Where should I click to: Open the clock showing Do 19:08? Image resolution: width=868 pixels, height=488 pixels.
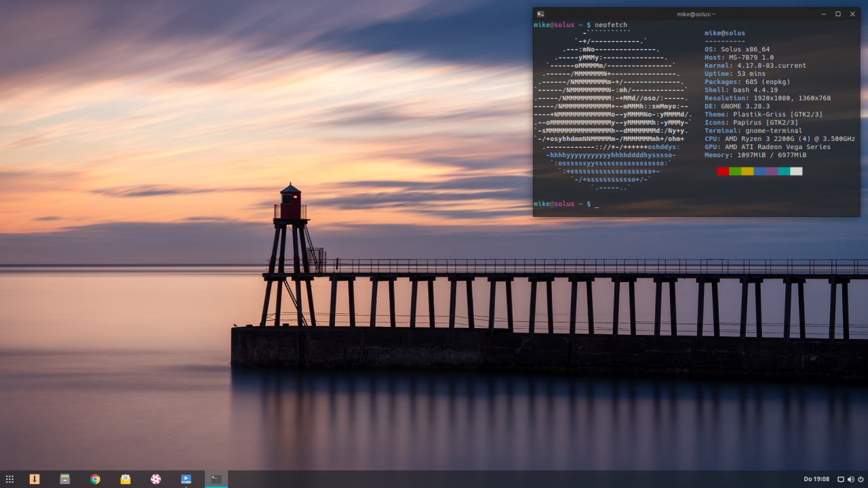coord(816,479)
